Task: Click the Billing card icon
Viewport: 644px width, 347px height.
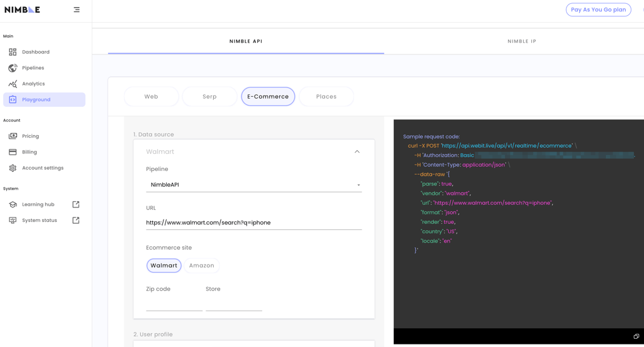Action: pos(13,152)
